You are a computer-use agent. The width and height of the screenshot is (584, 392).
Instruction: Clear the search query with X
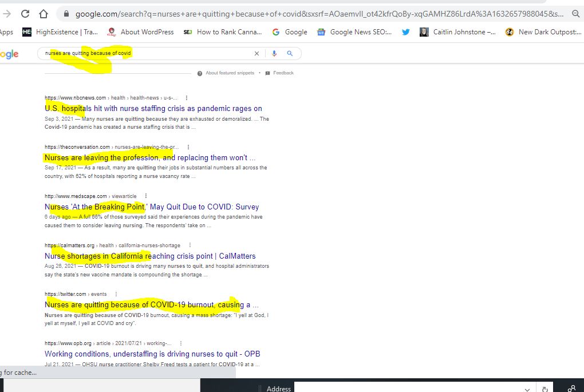[x=257, y=53]
